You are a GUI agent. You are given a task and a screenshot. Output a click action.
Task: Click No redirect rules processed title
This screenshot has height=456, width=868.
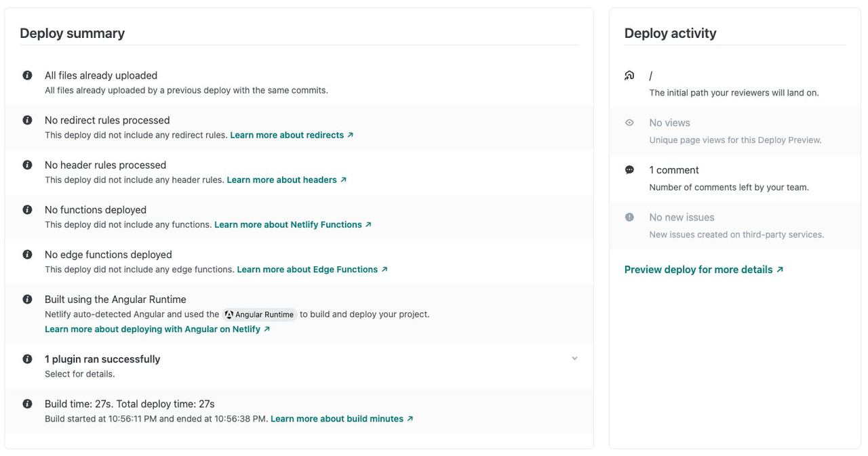(x=107, y=120)
